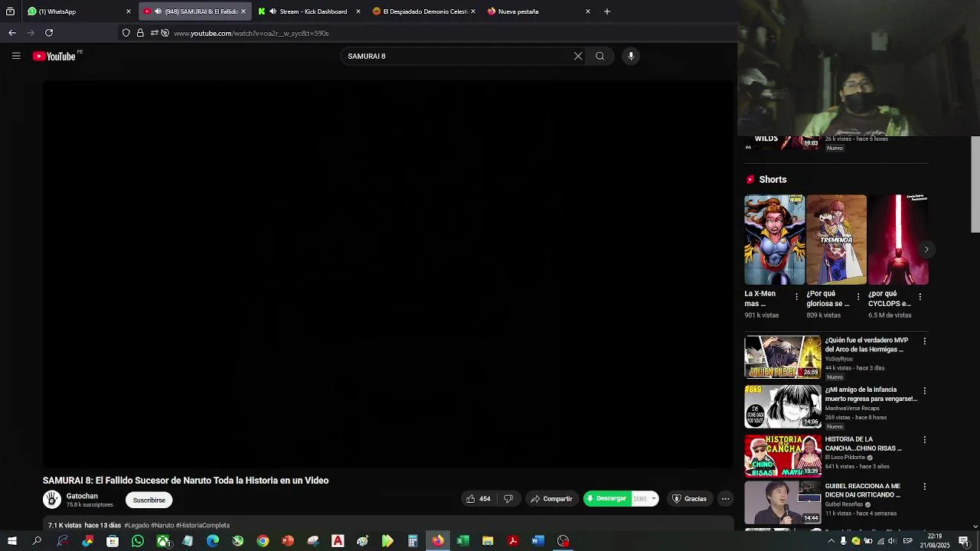Screen dimensions: 980x551
Task: Click the Gracias button
Action: coord(689,499)
